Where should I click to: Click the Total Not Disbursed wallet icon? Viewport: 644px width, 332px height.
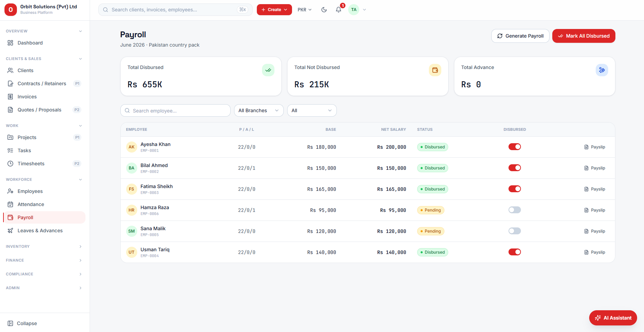click(435, 70)
